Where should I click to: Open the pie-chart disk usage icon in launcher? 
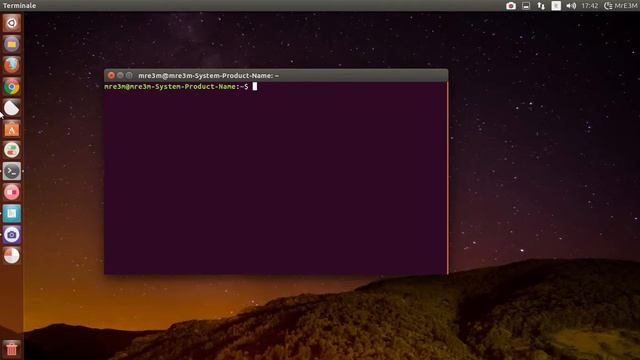11,256
